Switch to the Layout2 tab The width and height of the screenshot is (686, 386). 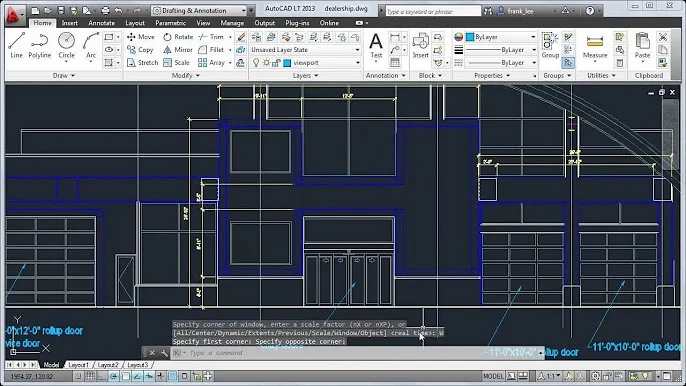tap(108, 365)
